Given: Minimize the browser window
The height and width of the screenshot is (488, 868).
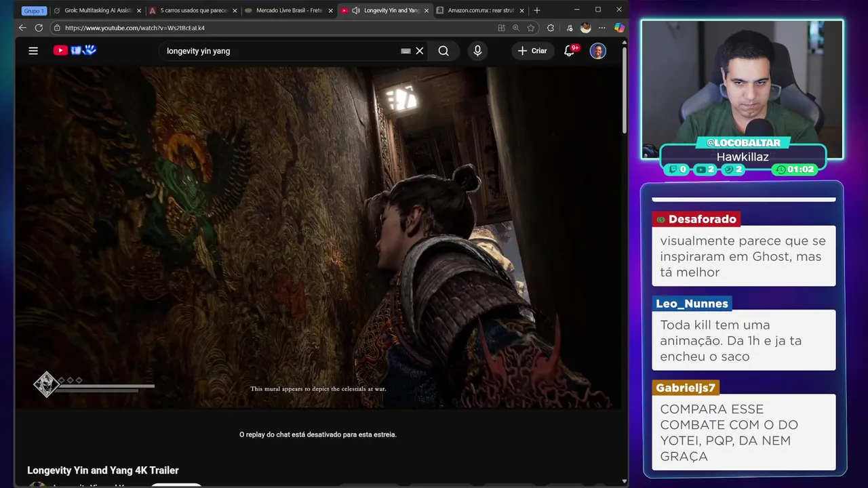Looking at the screenshot, I should (x=576, y=9).
